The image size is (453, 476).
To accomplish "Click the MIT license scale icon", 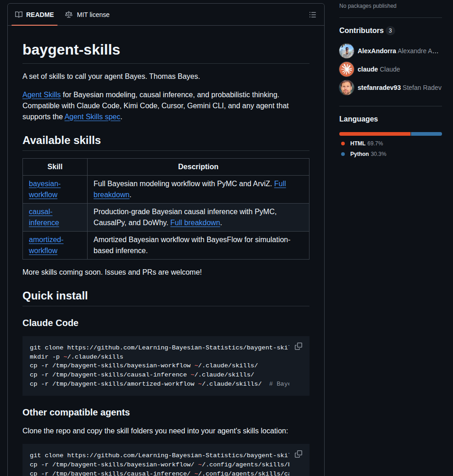I will 69,15.
